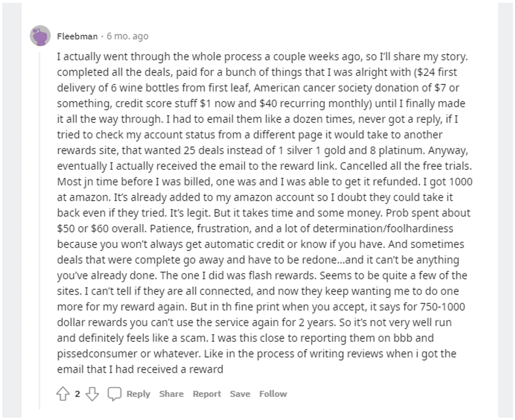Click the speech bubble reply icon
Image resolution: width=515 pixels, height=420 pixels.
click(114, 394)
